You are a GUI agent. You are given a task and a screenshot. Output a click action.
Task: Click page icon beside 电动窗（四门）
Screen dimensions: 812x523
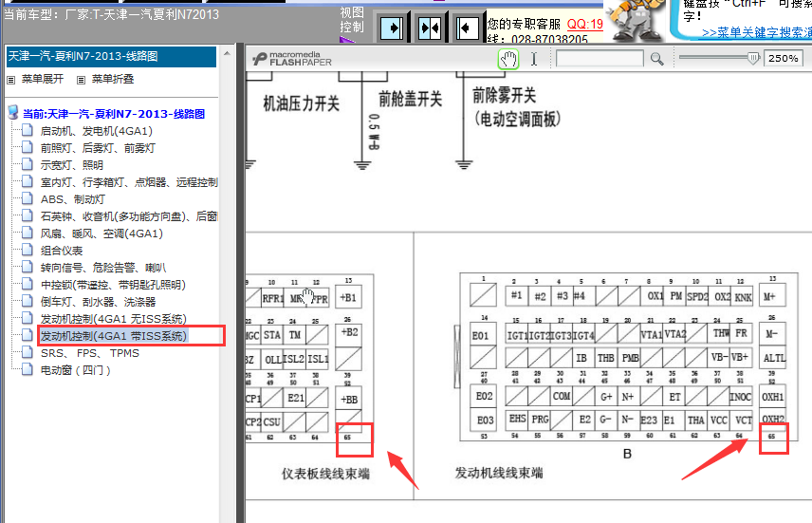[x=28, y=370]
